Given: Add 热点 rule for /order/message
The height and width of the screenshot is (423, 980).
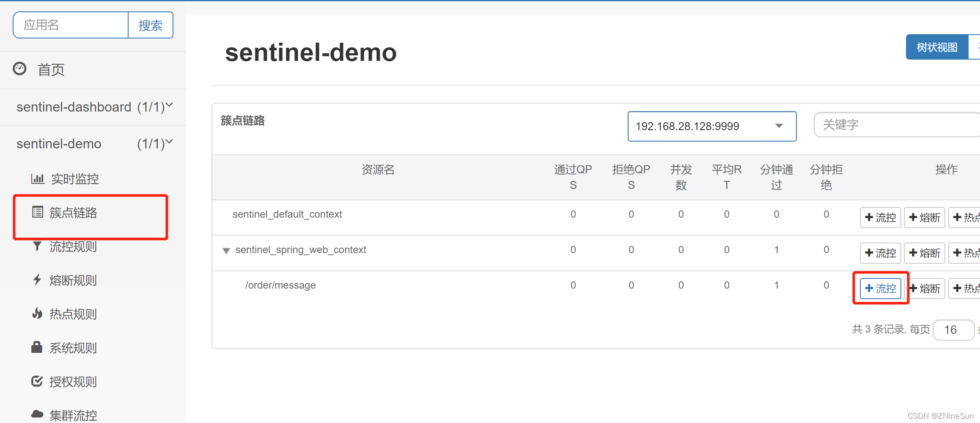Looking at the screenshot, I should click(965, 289).
